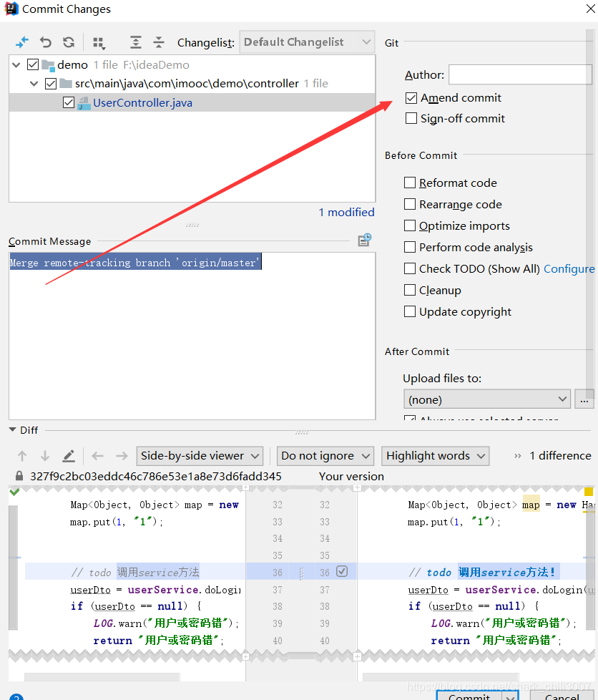Enable the Reformat code checkbox
Viewport: 598px width, 700px height.
pos(410,183)
